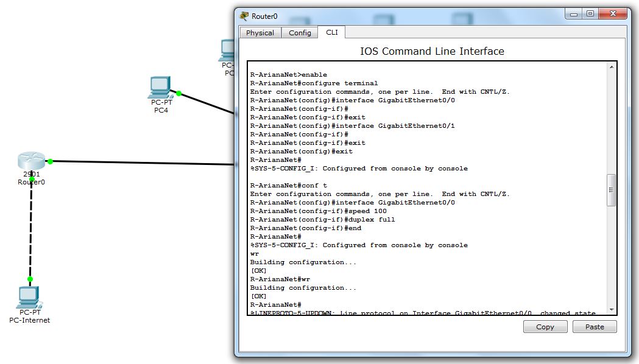
Task: Click the CLI scrollbar down arrow
Action: pos(611,308)
